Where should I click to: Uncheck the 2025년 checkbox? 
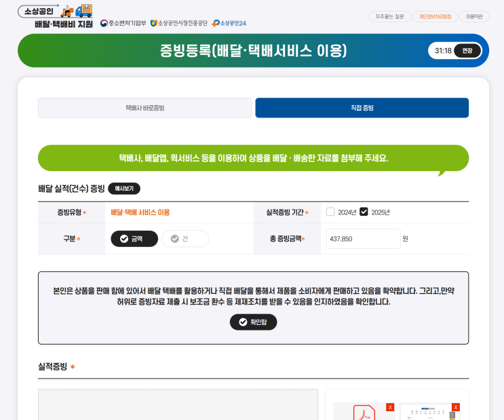coord(364,212)
